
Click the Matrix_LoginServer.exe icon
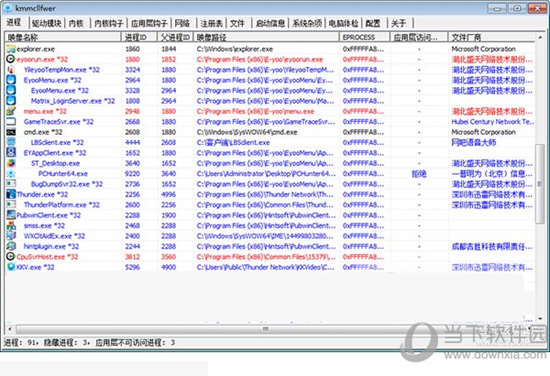[11, 101]
